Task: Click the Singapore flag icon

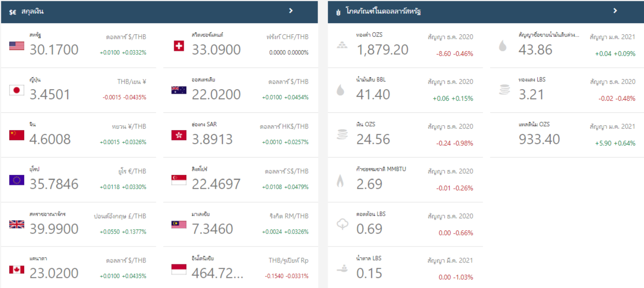Action: pos(179,180)
